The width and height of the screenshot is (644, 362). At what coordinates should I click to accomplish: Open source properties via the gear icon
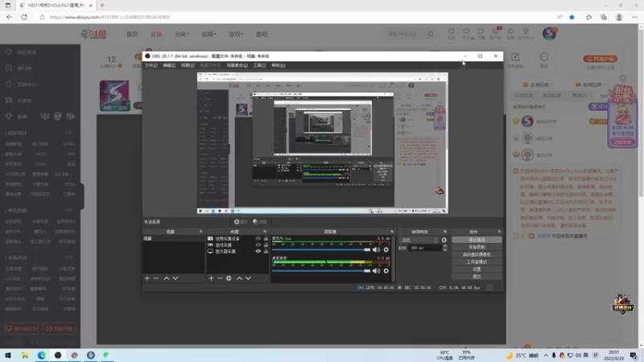[x=229, y=278]
